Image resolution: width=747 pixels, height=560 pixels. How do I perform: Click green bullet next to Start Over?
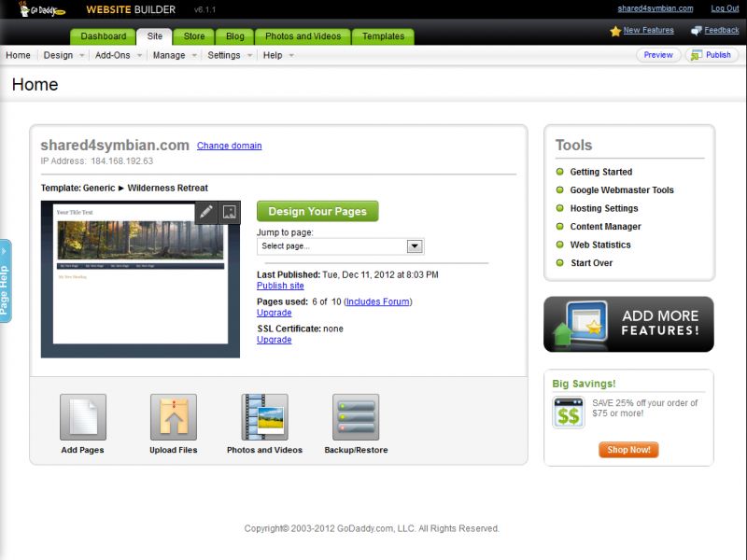(559, 262)
